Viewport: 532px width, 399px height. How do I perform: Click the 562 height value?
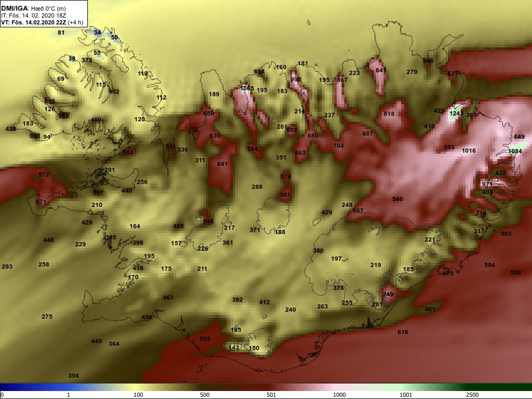[x=63, y=115]
